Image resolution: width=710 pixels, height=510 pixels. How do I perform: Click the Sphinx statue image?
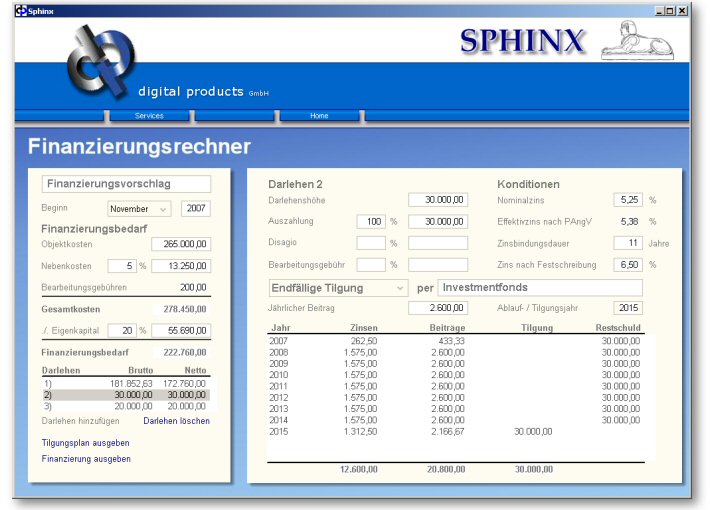pos(637,40)
